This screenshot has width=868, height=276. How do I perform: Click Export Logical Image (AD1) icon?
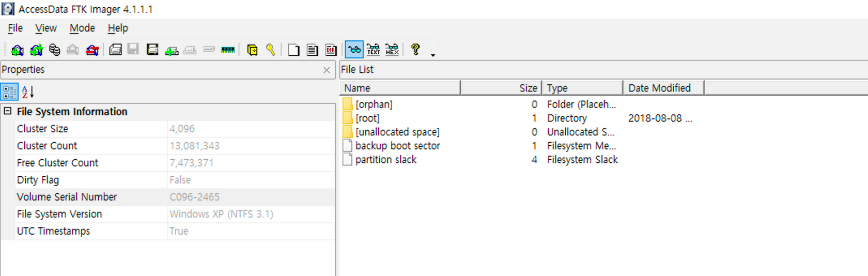point(152,50)
